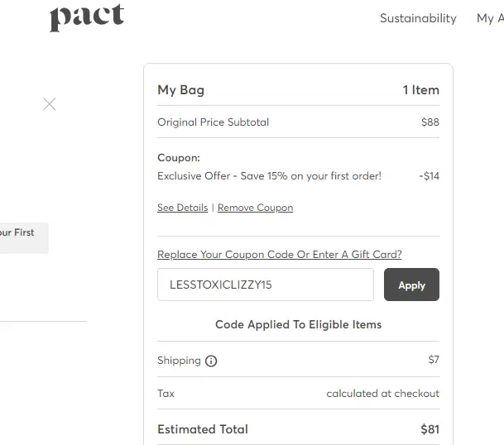Close the panel with the X icon
Image resolution: width=504 pixels, height=445 pixels.
50,104
